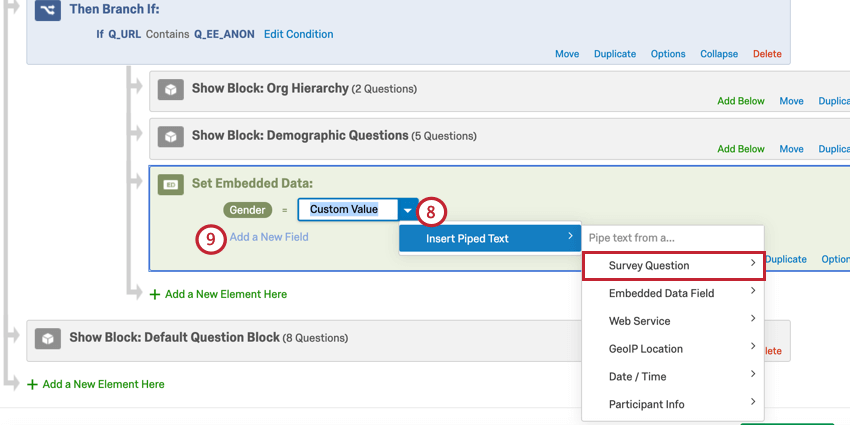
Task: Click the bottom green plus icon
Action: point(33,384)
